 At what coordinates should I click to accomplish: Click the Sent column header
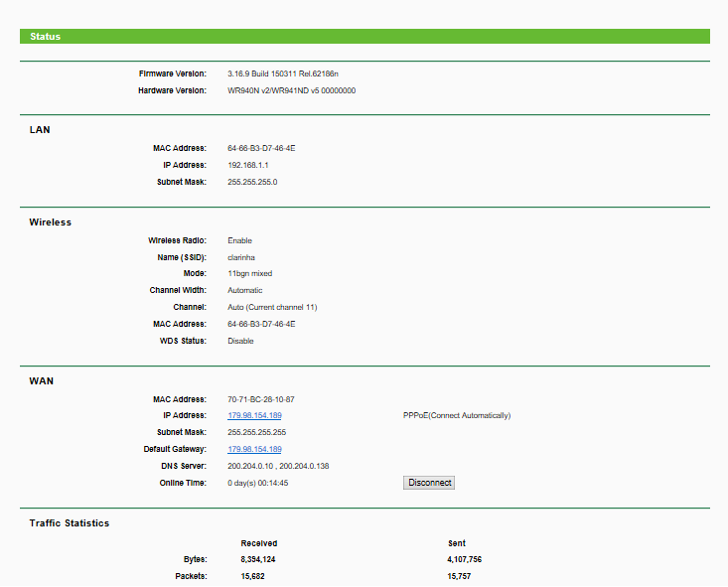(457, 543)
